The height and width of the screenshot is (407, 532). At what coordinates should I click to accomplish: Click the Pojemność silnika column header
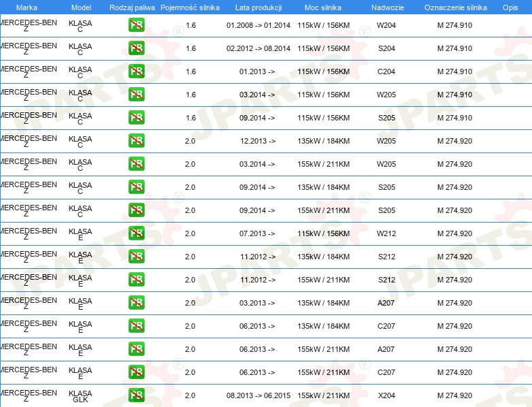[x=190, y=7]
